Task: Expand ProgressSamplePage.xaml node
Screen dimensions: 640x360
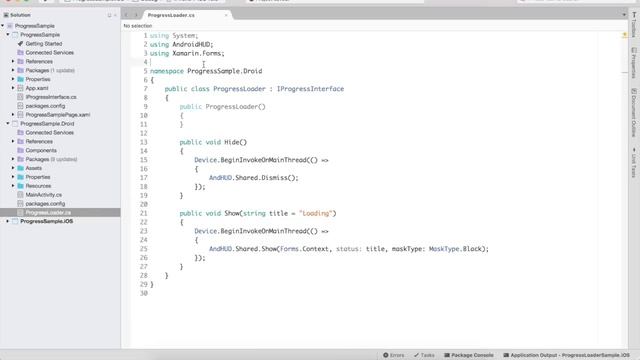Action: [13, 115]
